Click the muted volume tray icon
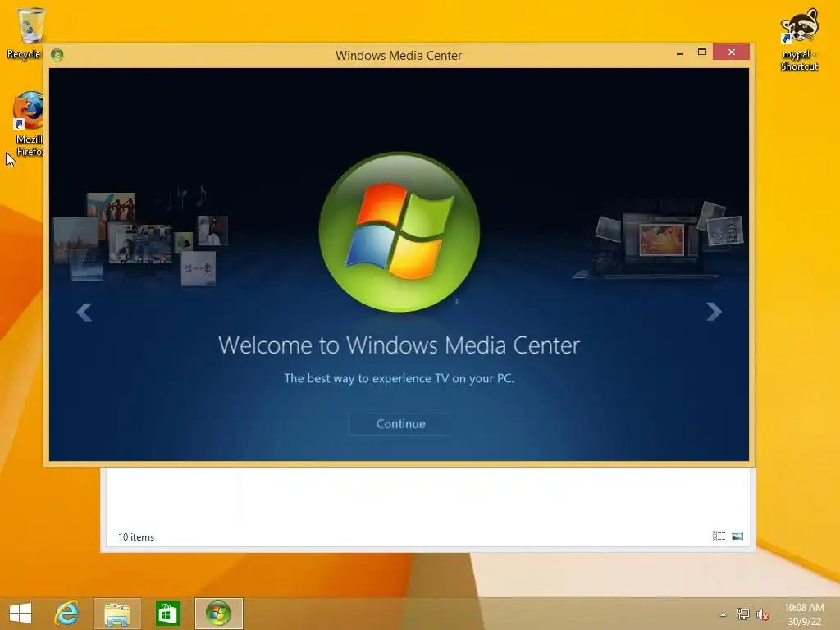840x630 pixels. point(762,614)
